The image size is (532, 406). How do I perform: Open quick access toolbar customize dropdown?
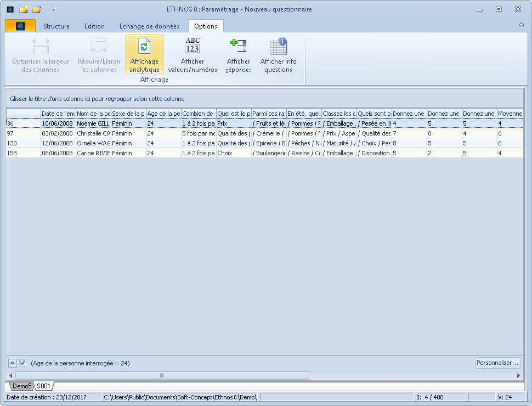tap(53, 9)
